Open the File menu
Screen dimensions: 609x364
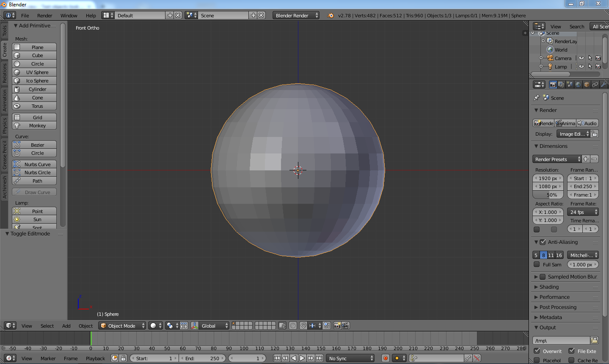coord(25,16)
